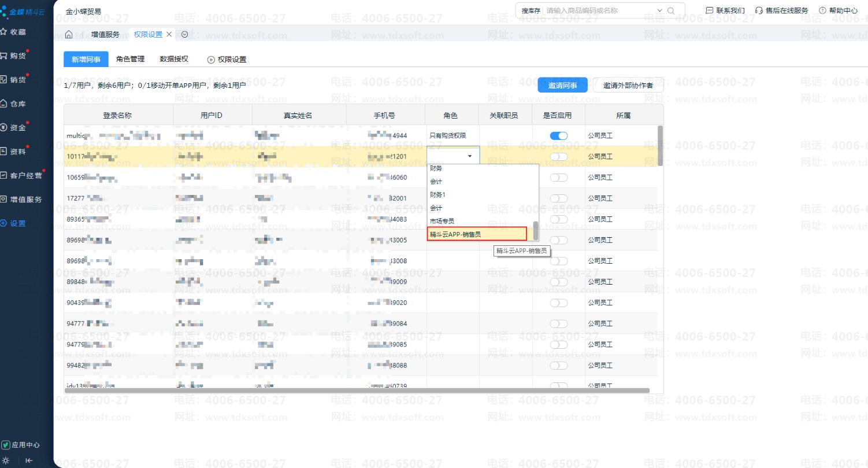This screenshot has height=468, width=868.
Task: Click the role dropdown arrow in highlighted row
Action: click(470, 156)
